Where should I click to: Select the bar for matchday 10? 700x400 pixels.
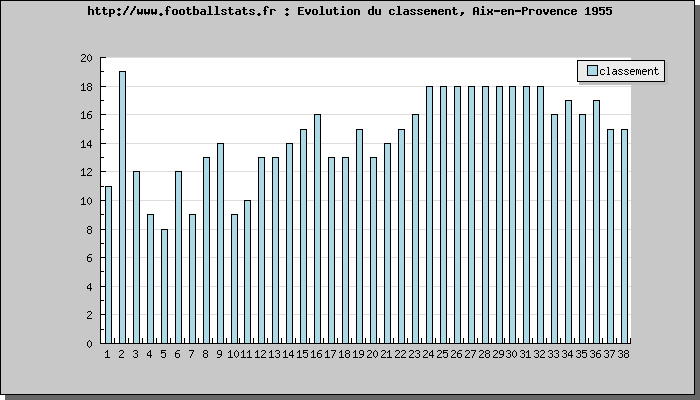point(234,279)
